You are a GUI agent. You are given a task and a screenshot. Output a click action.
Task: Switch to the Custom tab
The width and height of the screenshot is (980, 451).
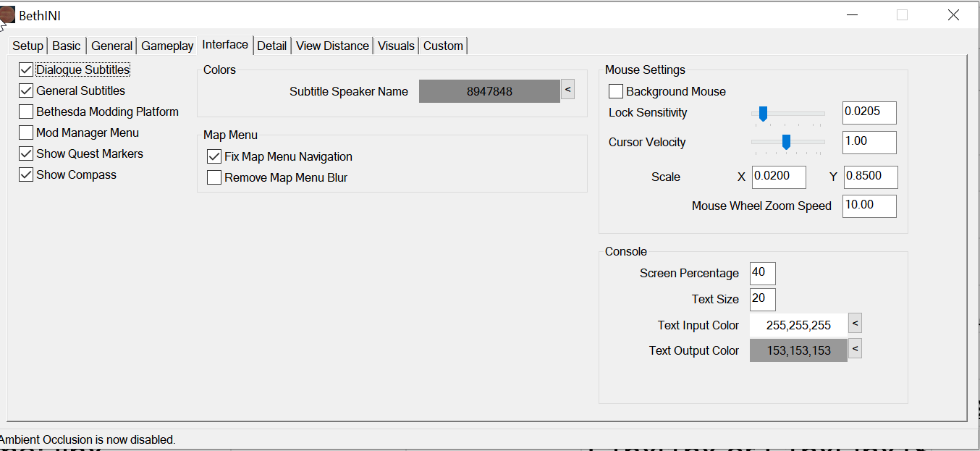pos(443,46)
